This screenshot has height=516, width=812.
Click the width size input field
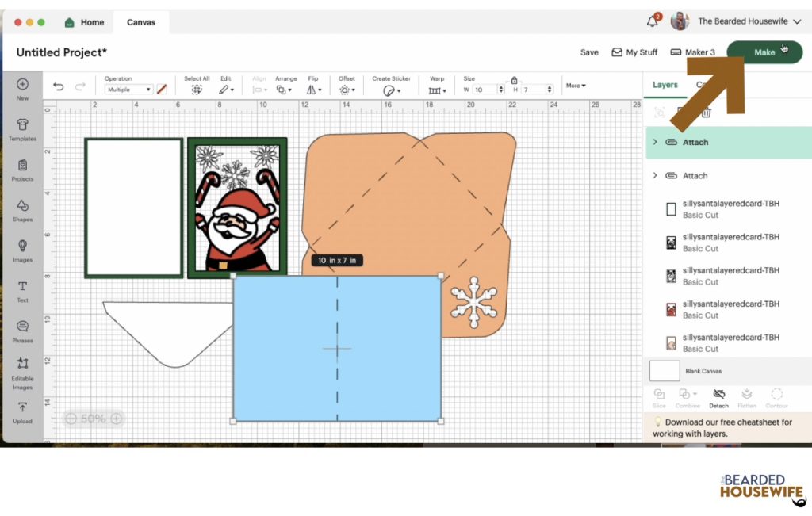pyautogui.click(x=486, y=90)
